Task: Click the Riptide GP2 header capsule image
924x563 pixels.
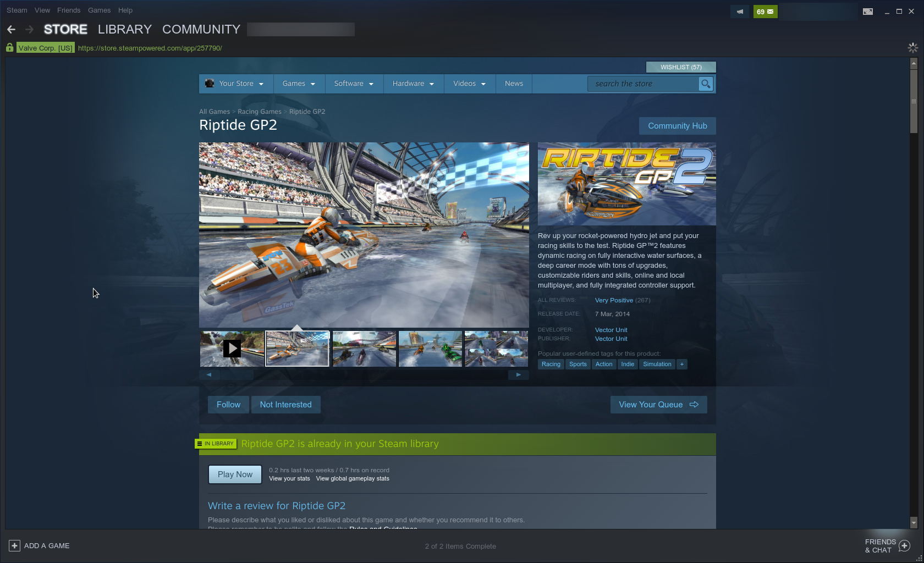Action: pos(627,184)
